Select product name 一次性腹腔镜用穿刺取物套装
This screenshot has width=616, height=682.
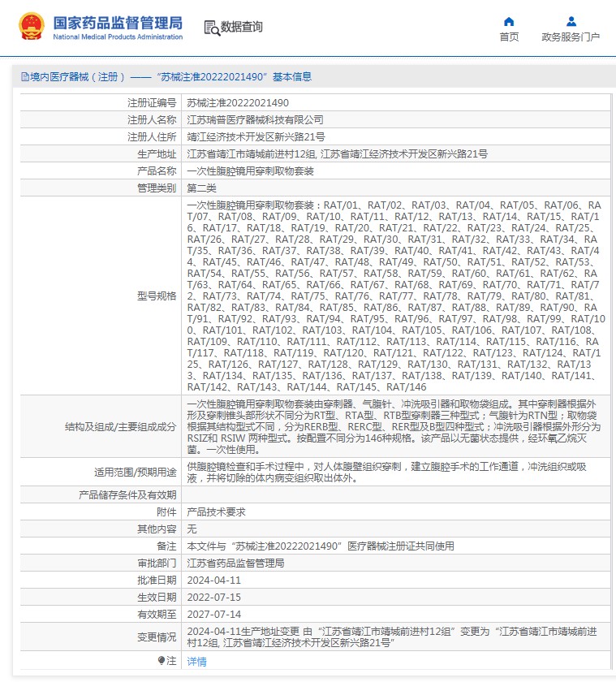click(251, 171)
